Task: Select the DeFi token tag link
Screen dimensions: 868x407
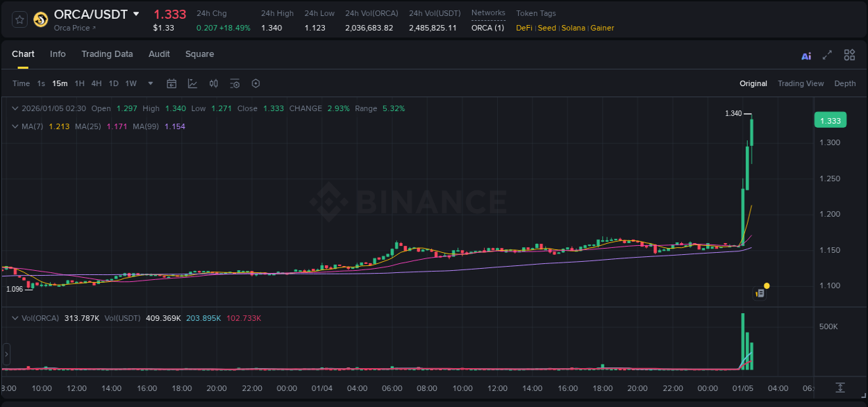Action: (524, 28)
